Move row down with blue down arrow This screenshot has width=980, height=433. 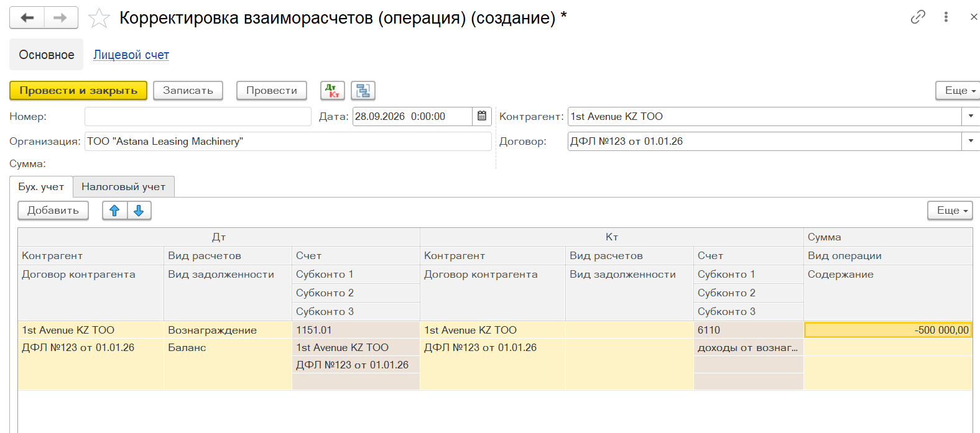[139, 211]
